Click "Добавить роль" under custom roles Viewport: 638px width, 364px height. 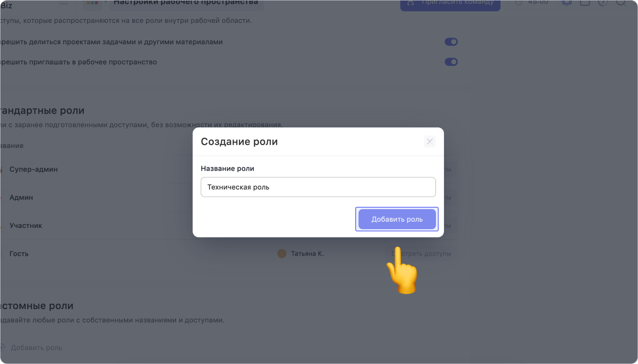[36, 348]
